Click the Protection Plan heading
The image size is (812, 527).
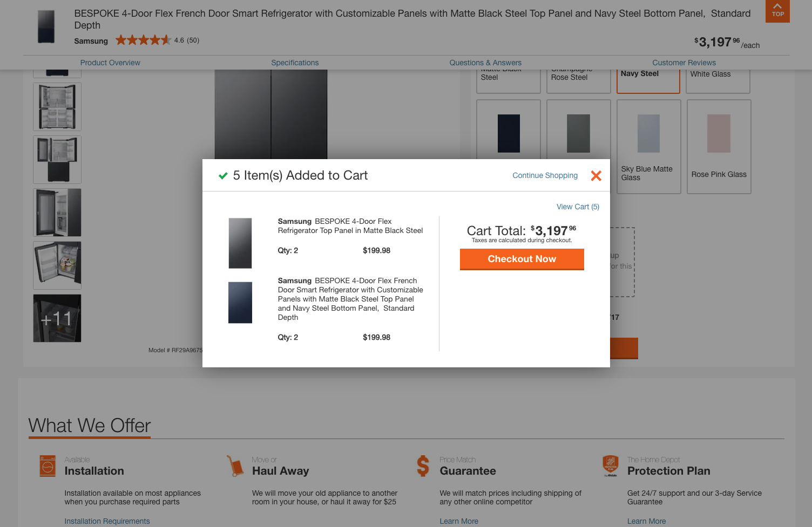(x=668, y=471)
